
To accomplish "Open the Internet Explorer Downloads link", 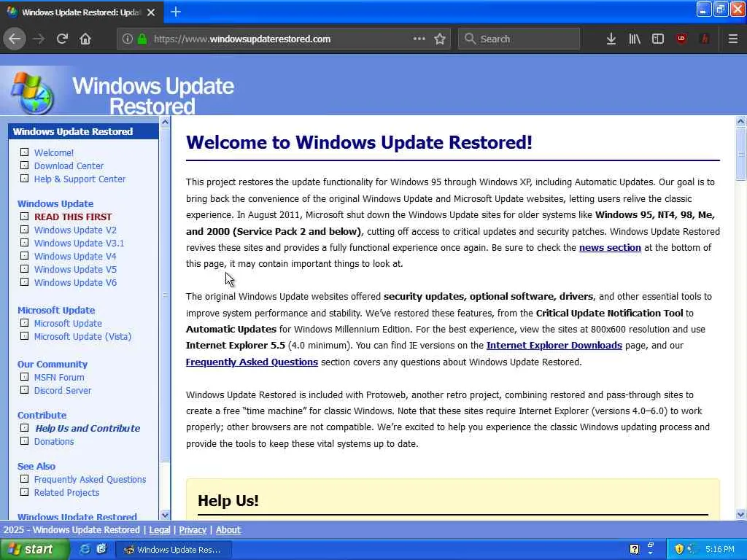I will click(554, 345).
